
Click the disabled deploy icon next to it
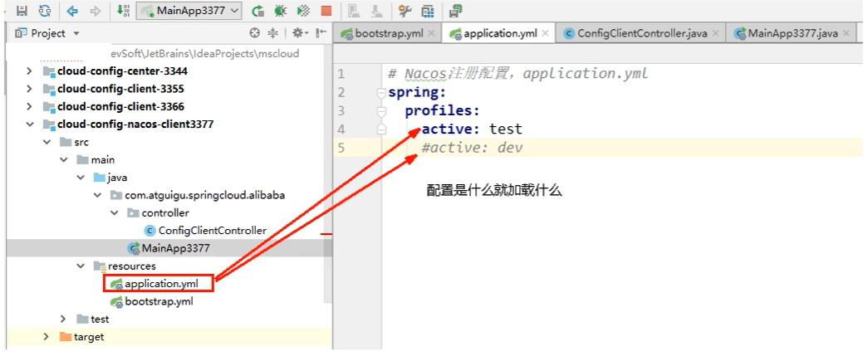[376, 10]
